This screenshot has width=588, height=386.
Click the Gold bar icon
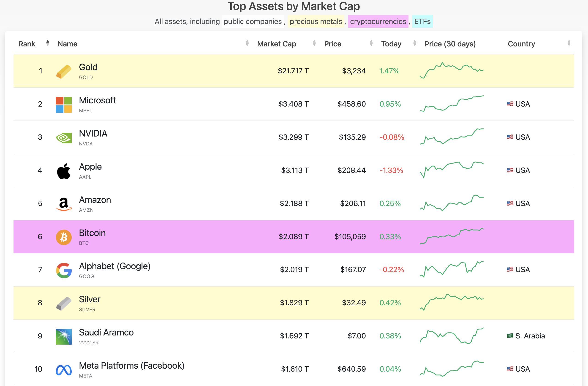[x=64, y=71]
